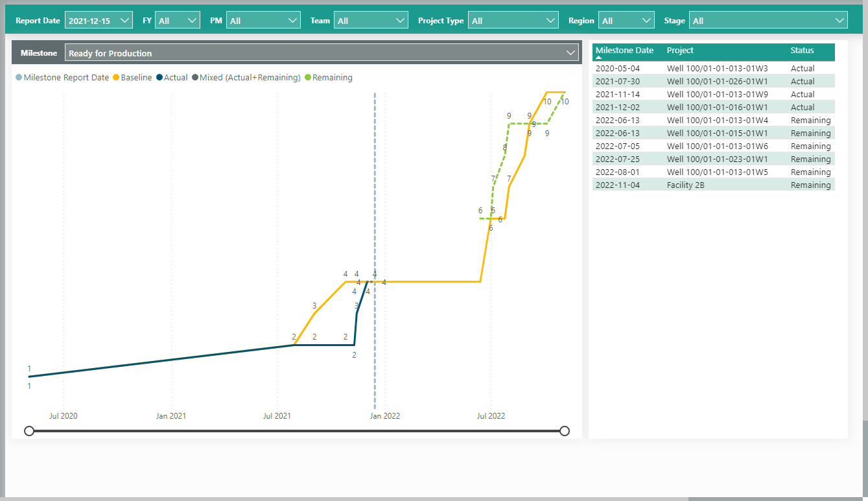Open the Milestone 'Ready for Production' dropdown
868x501 pixels.
[322, 53]
